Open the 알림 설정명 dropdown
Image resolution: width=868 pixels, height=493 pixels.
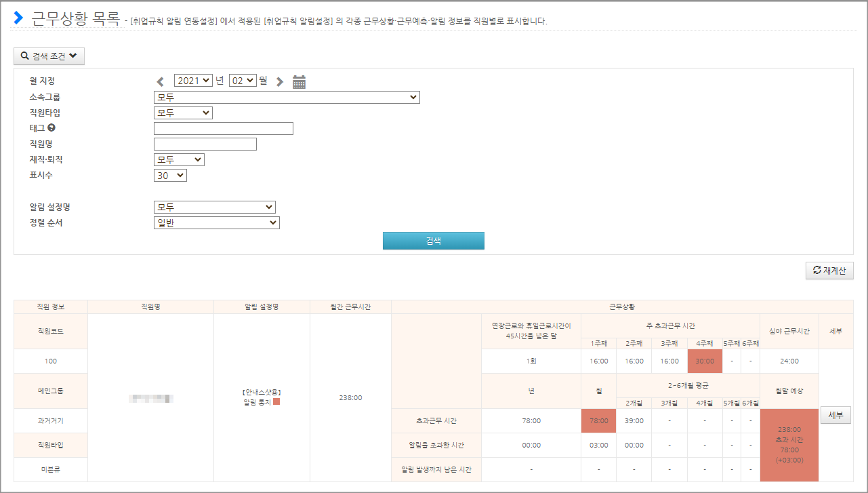pos(214,207)
